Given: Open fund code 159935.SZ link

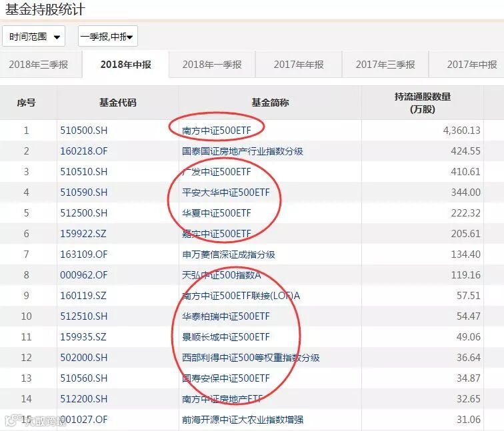Looking at the screenshot, I should (83, 336).
